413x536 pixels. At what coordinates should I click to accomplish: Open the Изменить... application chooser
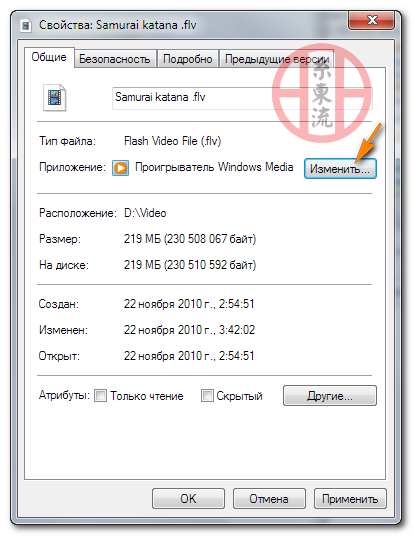pyautogui.click(x=340, y=168)
